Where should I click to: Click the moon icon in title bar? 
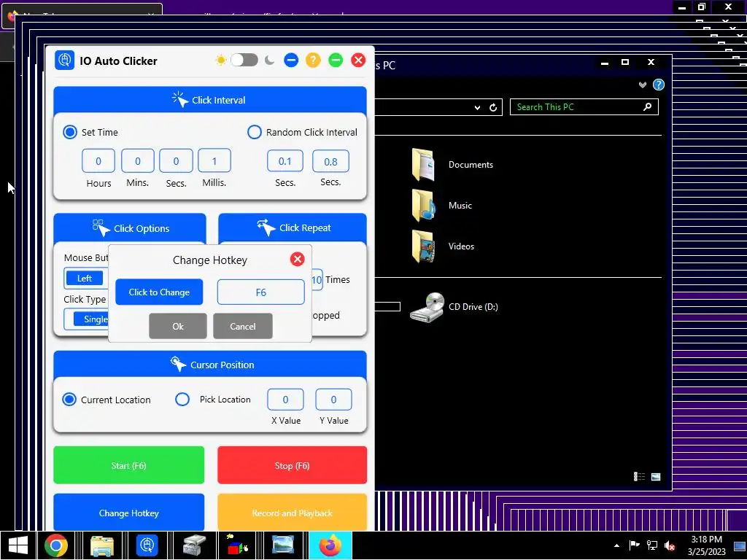pyautogui.click(x=270, y=60)
